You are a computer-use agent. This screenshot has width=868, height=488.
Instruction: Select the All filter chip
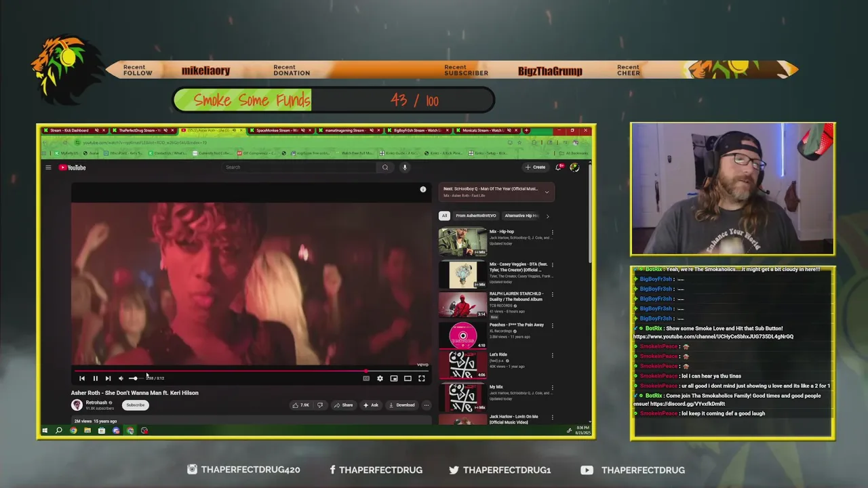click(x=444, y=216)
